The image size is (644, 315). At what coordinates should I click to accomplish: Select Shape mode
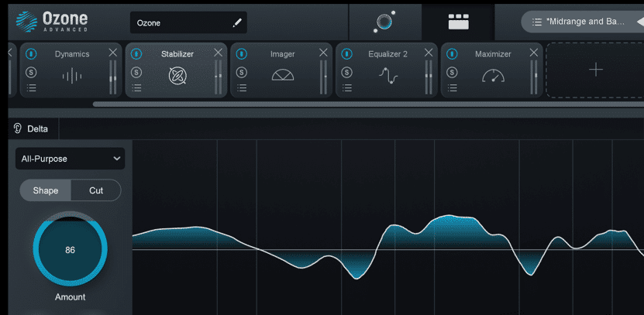point(46,190)
